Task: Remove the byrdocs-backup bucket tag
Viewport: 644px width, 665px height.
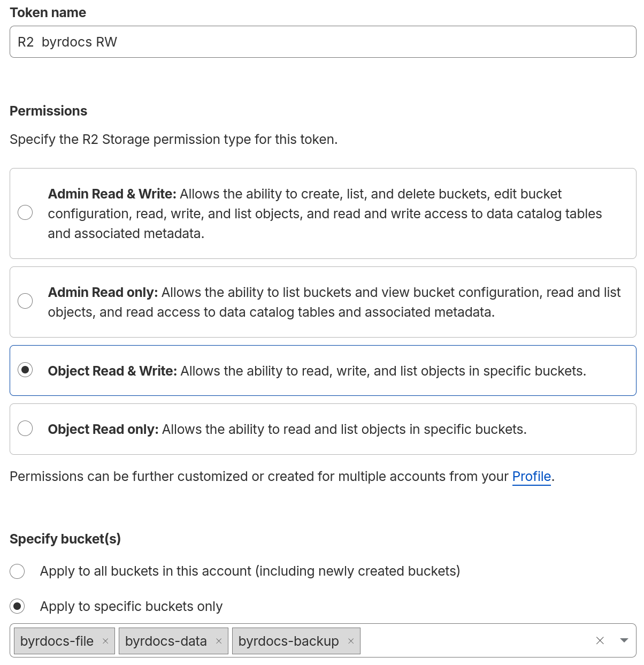Action: 351,641
